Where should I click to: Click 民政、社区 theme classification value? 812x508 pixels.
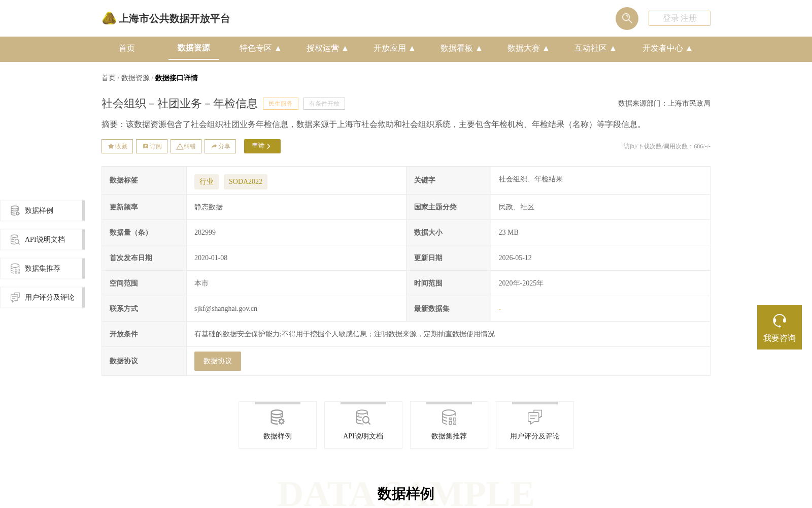pos(517,207)
